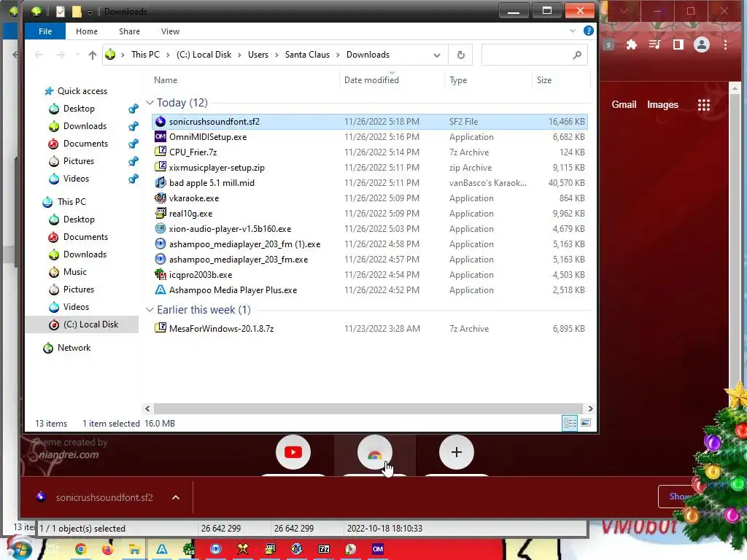The width and height of the screenshot is (747, 560).
Task: Open pinned Documents under Quick access
Action: tap(85, 144)
